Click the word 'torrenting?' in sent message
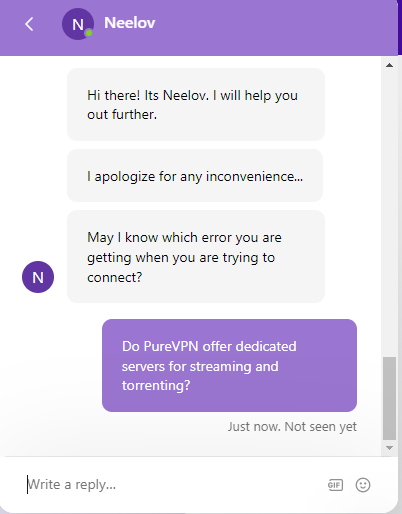This screenshot has height=514, width=402. click(x=156, y=386)
